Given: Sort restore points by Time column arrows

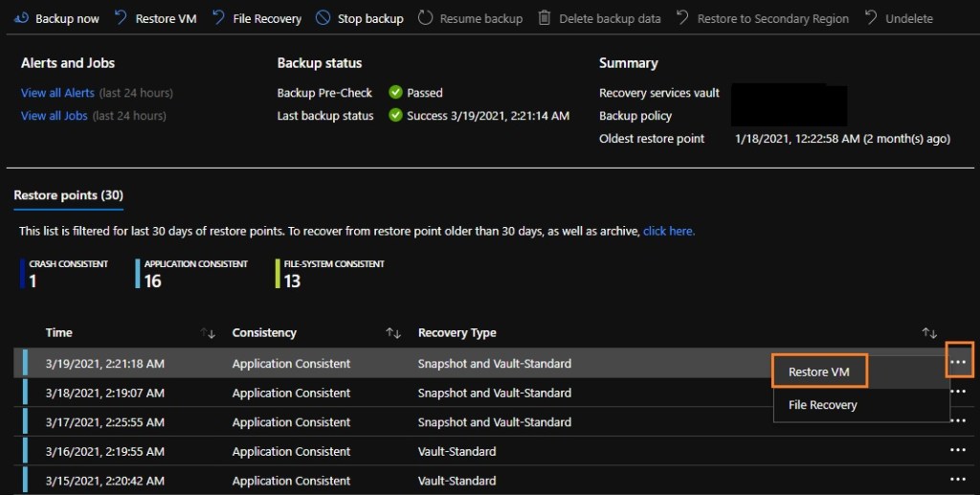Looking at the screenshot, I should click(x=208, y=333).
